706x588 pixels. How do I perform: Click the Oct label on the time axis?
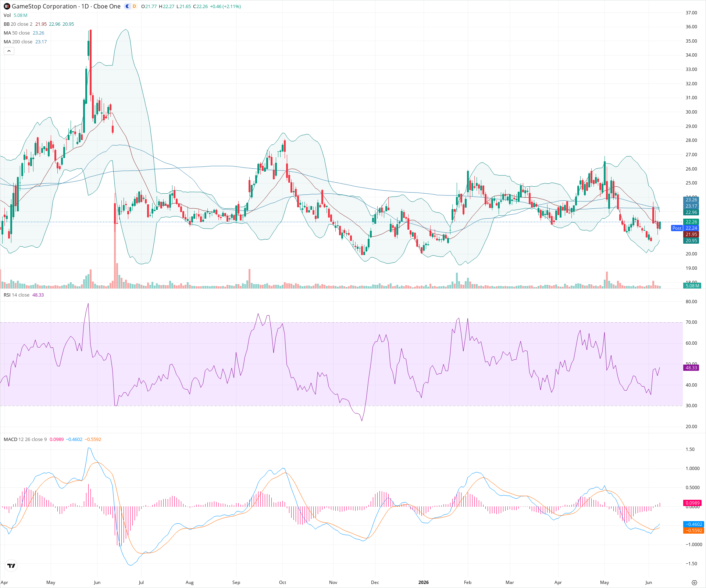coord(282,582)
